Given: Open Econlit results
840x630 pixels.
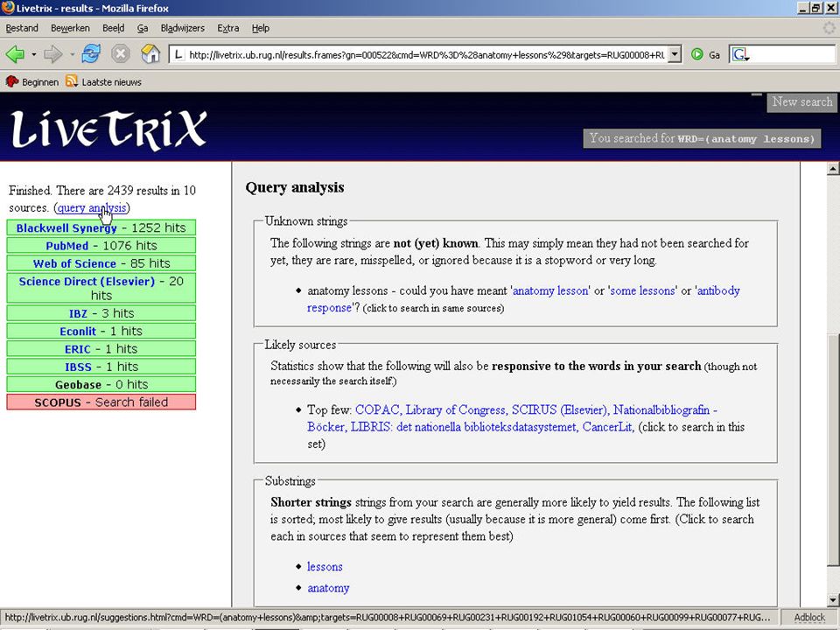Looking at the screenshot, I should point(101,331).
